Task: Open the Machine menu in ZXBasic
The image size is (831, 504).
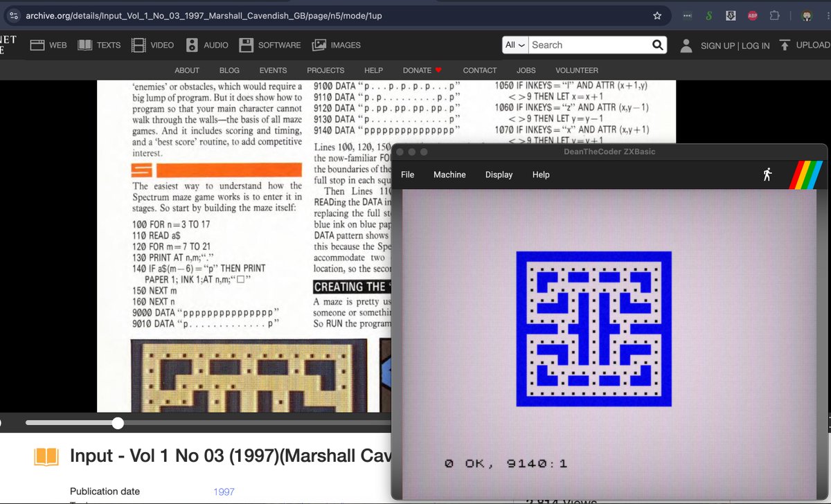Action: [449, 174]
